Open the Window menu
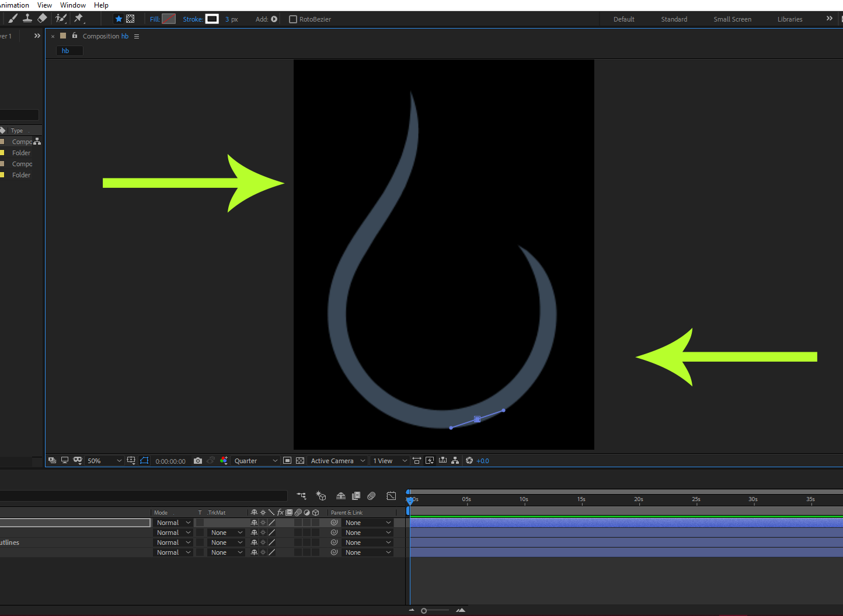Screen dimensions: 843x616 73,5
